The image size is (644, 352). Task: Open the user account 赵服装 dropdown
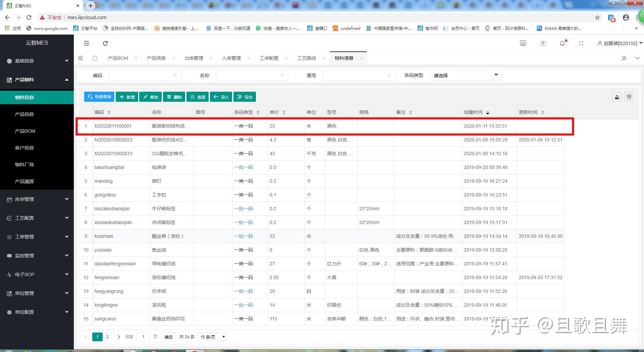coord(620,43)
